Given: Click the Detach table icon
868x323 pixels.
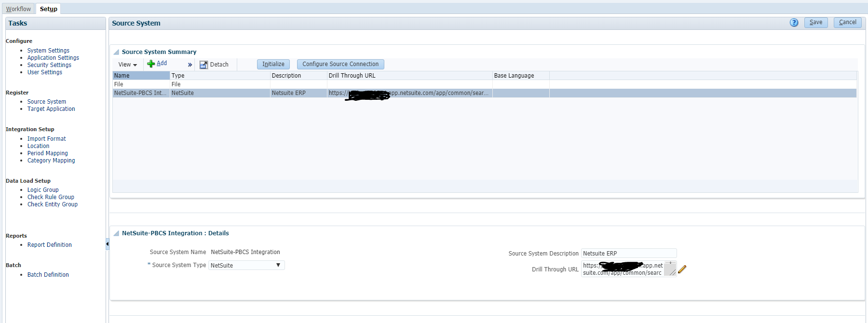Looking at the screenshot, I should click(203, 65).
